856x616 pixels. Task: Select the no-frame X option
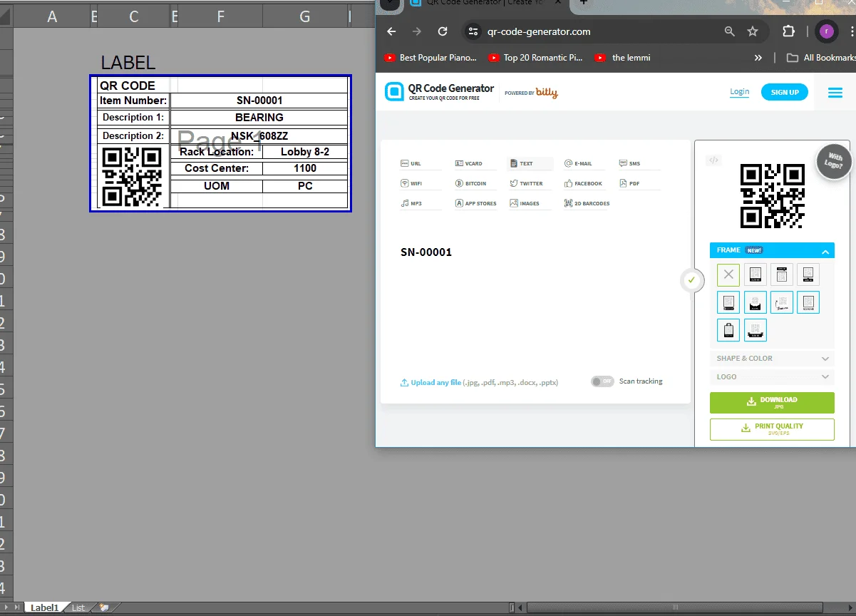(x=728, y=274)
